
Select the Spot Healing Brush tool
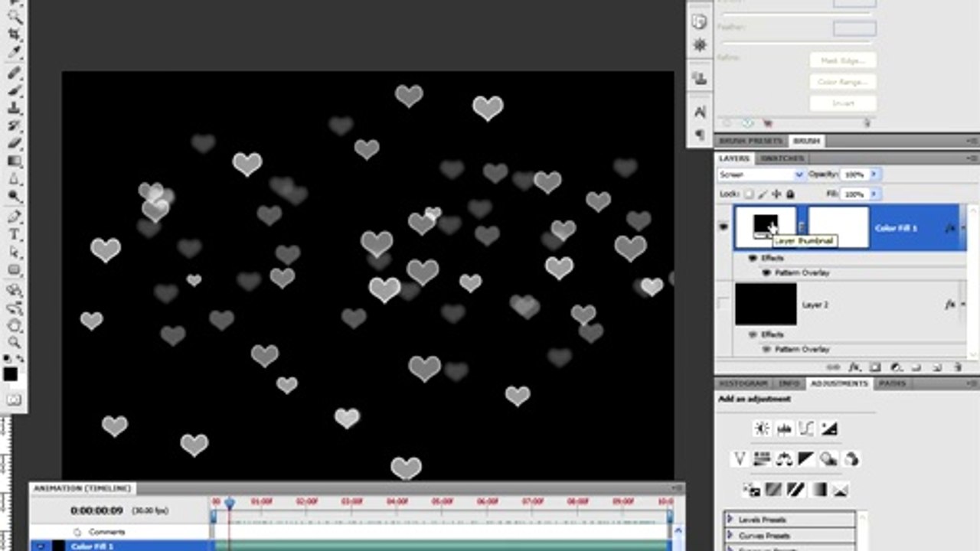(15, 73)
